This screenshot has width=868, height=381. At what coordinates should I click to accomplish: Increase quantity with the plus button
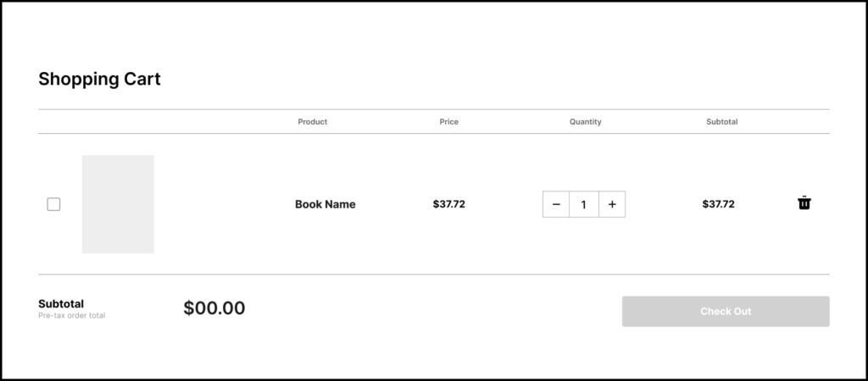pyautogui.click(x=612, y=204)
